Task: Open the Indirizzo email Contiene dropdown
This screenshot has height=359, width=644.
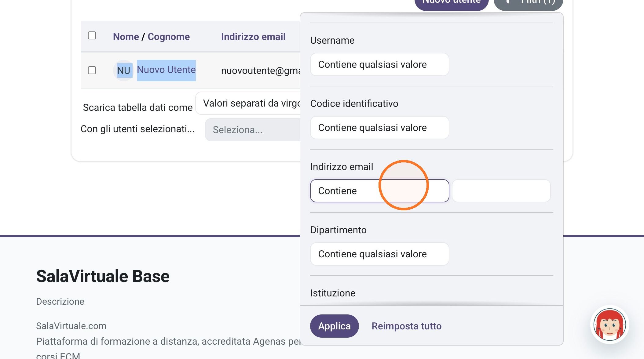Action: click(379, 191)
